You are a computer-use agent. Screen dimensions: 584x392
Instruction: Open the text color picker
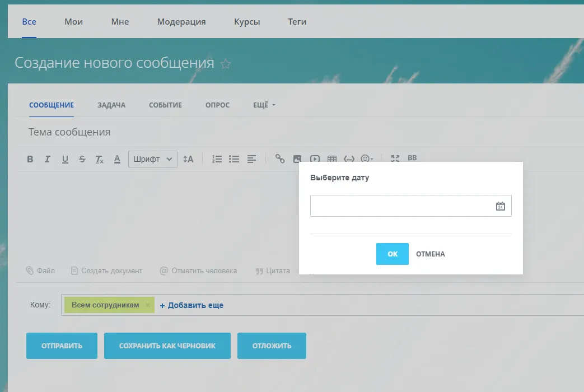pyautogui.click(x=117, y=159)
